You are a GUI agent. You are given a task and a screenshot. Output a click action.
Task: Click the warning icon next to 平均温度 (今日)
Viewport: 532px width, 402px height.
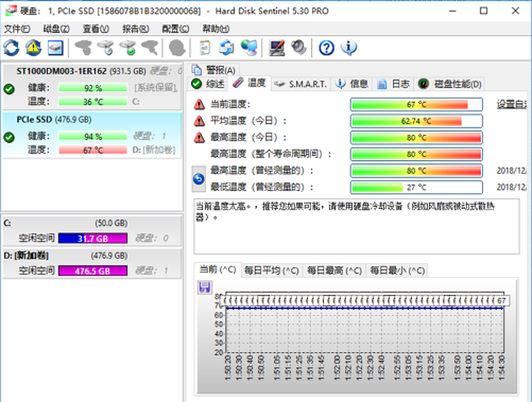199,121
